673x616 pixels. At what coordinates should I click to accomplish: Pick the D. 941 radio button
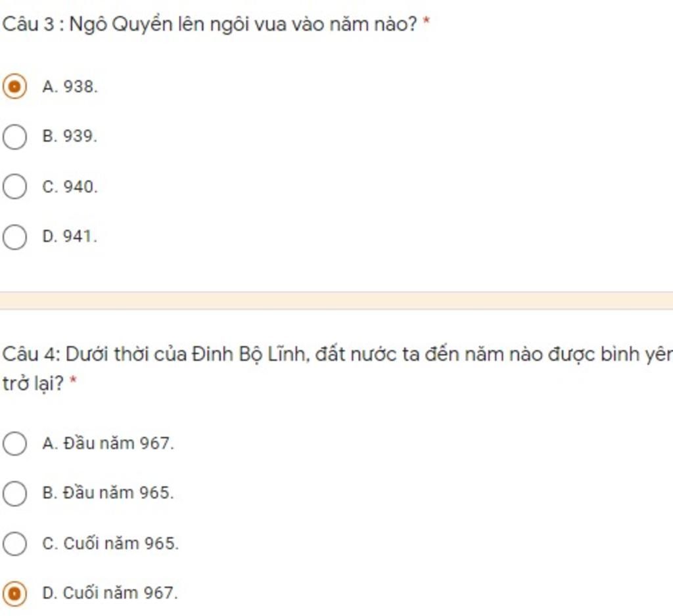pyautogui.click(x=14, y=237)
